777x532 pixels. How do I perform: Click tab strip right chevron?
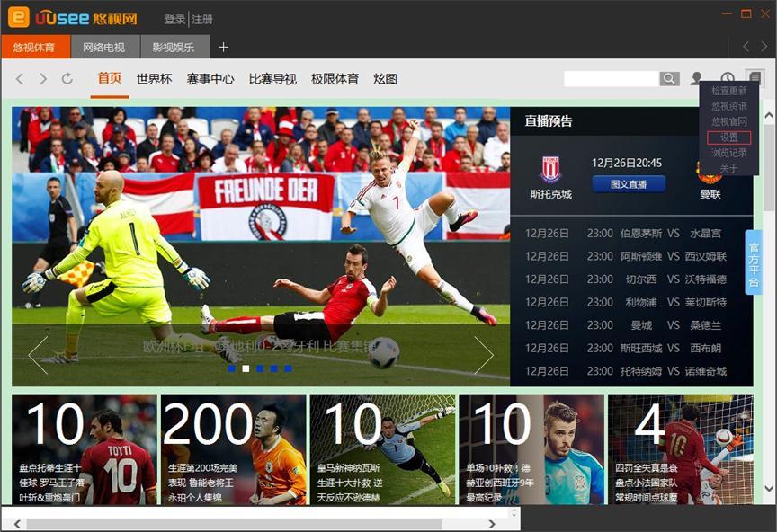tap(764, 47)
